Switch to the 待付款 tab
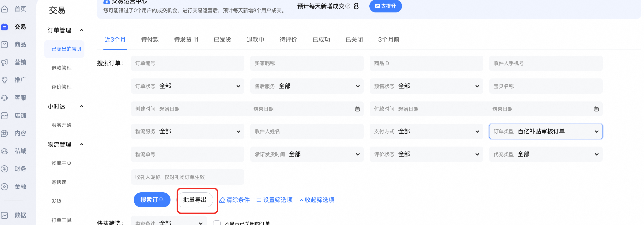The height and width of the screenshot is (225, 644). [150, 39]
